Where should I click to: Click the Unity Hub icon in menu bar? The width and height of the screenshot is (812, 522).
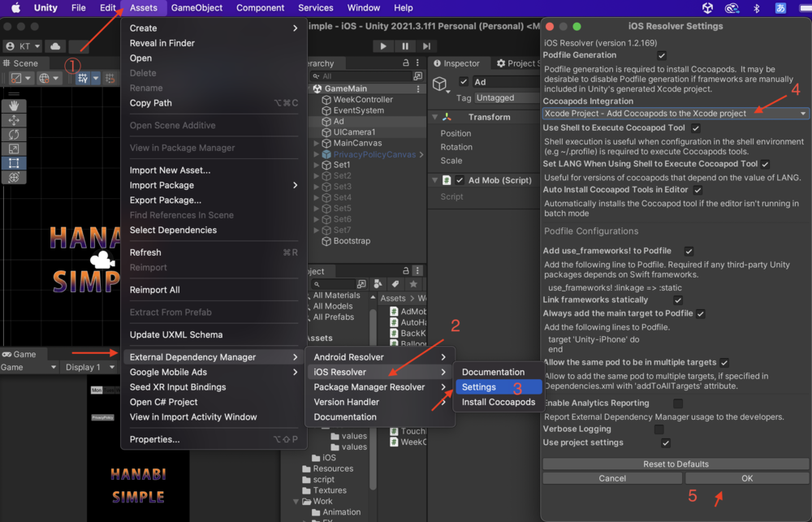pos(707,8)
